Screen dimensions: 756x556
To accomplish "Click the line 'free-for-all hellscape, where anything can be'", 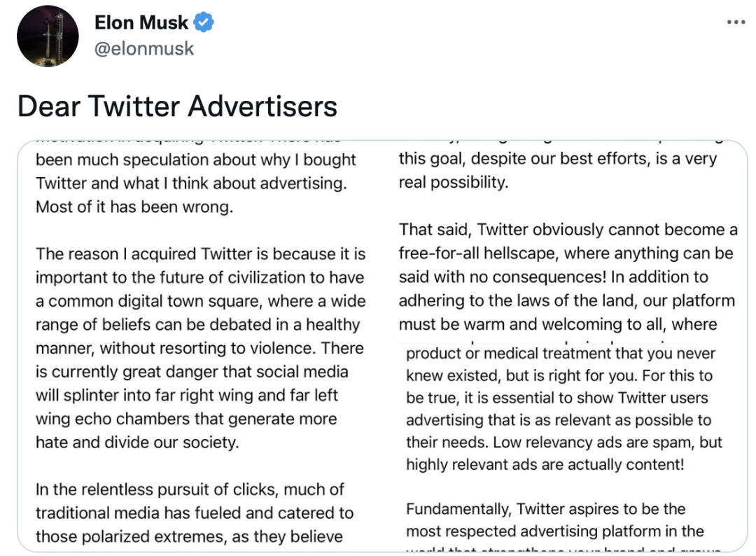I will (566, 253).
